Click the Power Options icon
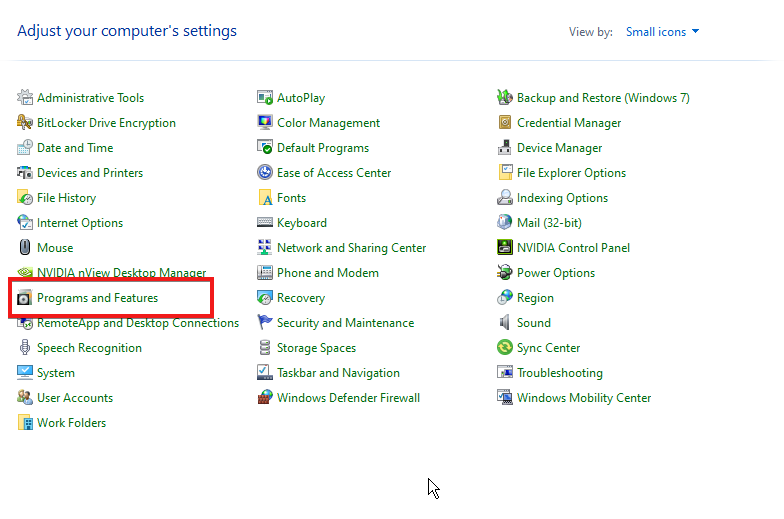This screenshot has height=519, width=784. pyautogui.click(x=505, y=273)
